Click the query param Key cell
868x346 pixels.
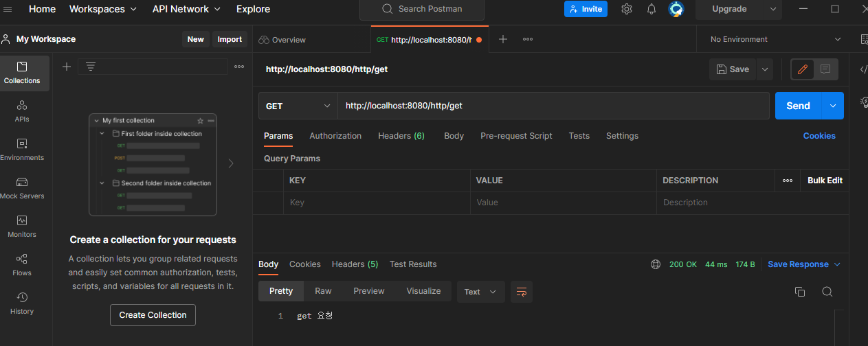tap(377, 203)
